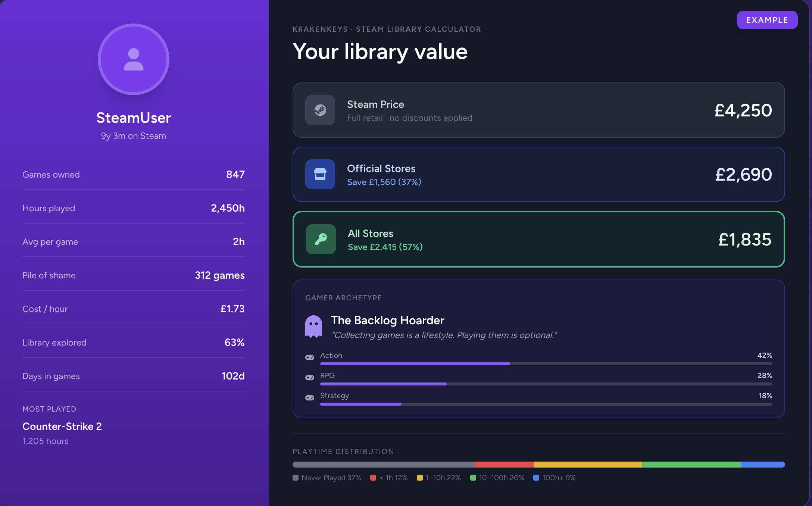
Task: Click the Action genre progress bar
Action: click(x=546, y=364)
